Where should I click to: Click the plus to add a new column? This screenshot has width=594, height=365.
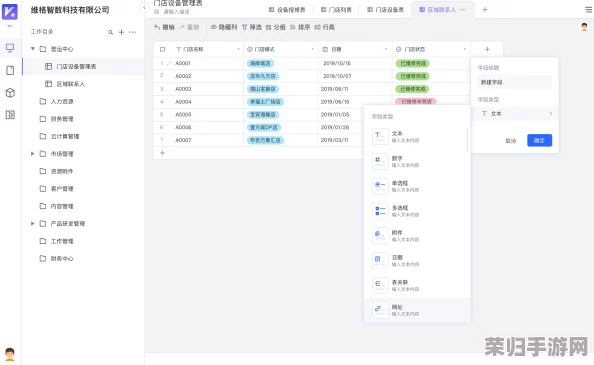click(x=487, y=49)
